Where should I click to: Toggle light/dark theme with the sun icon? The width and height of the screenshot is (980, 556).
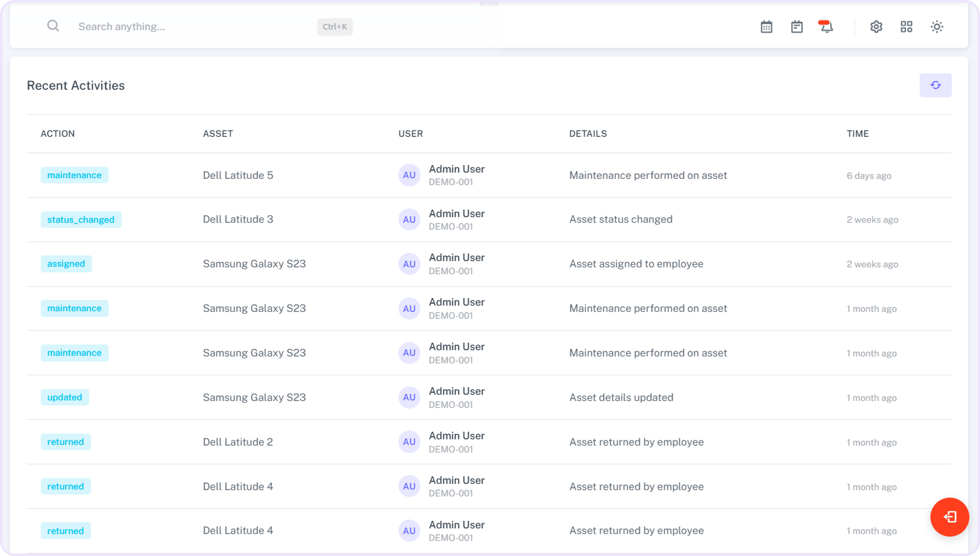point(937,27)
